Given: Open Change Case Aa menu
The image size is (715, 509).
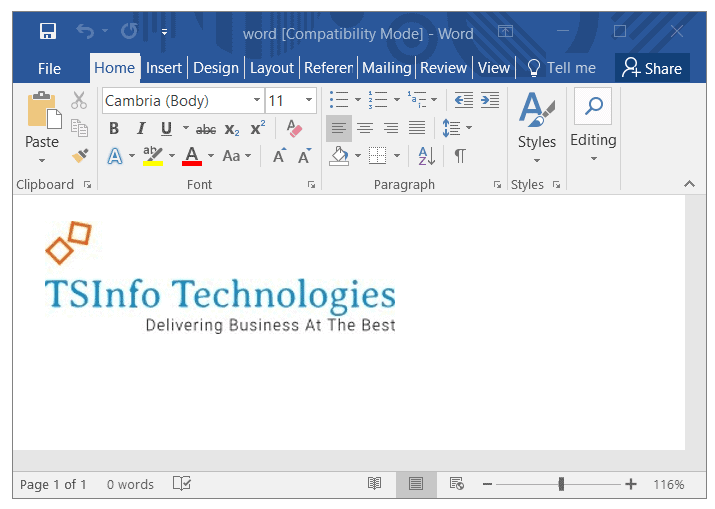Looking at the screenshot, I should tap(236, 156).
